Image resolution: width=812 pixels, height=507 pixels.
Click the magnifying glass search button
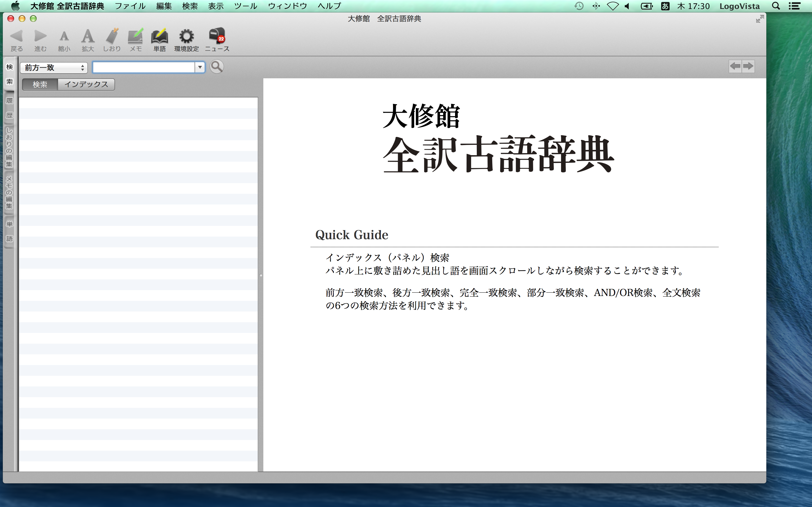217,67
